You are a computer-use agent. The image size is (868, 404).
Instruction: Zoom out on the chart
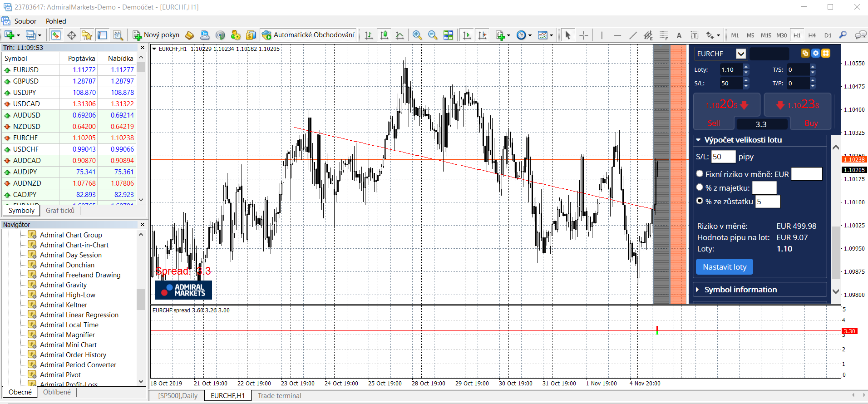pos(433,35)
